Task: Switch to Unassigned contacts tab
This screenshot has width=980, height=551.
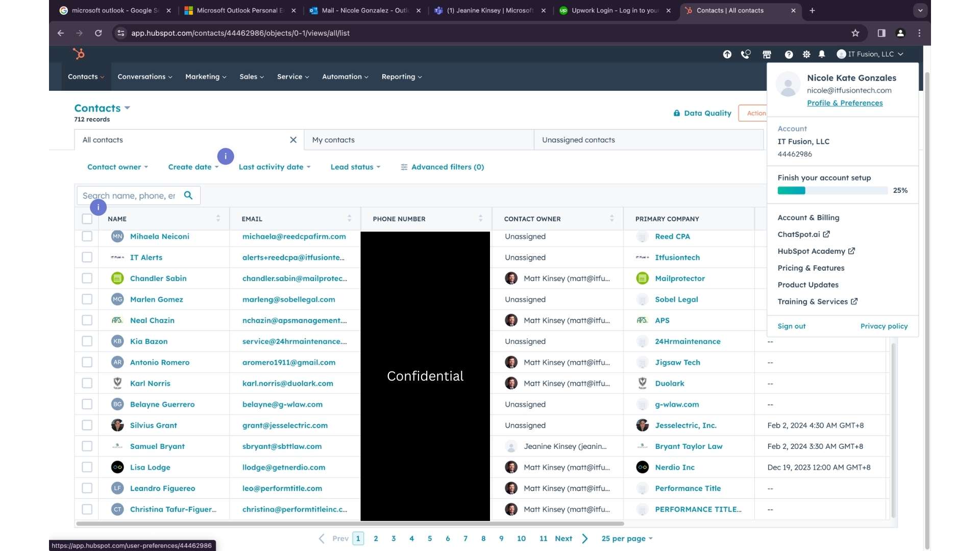Action: [x=648, y=140]
